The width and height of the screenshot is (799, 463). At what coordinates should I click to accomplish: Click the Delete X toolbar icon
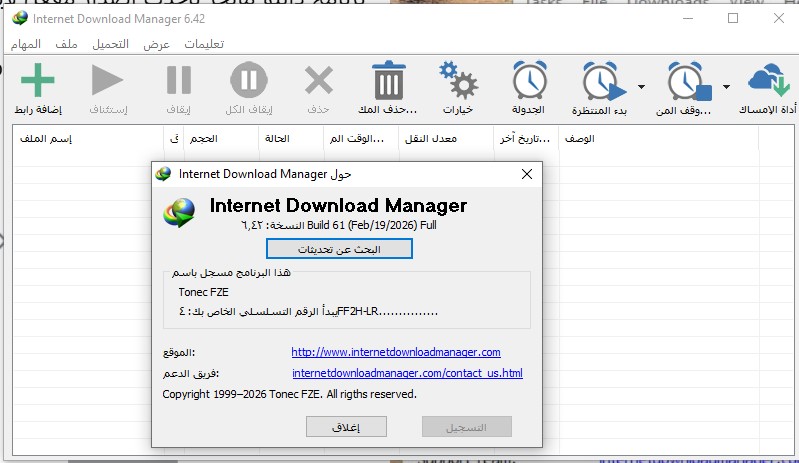318,80
